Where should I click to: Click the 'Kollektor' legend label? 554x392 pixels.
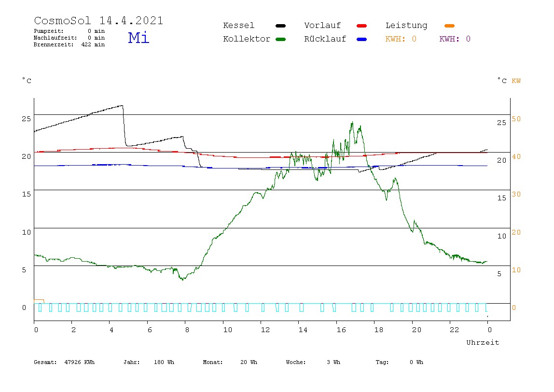click(247, 39)
